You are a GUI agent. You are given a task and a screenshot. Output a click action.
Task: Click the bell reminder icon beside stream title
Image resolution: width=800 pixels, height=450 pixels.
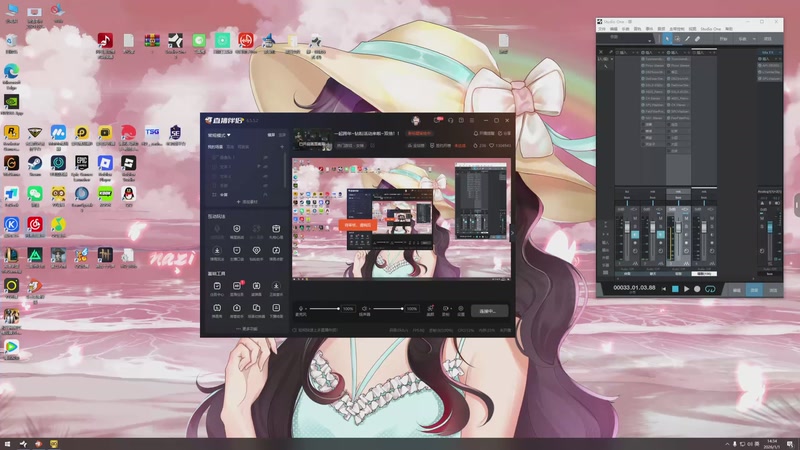click(x=476, y=133)
